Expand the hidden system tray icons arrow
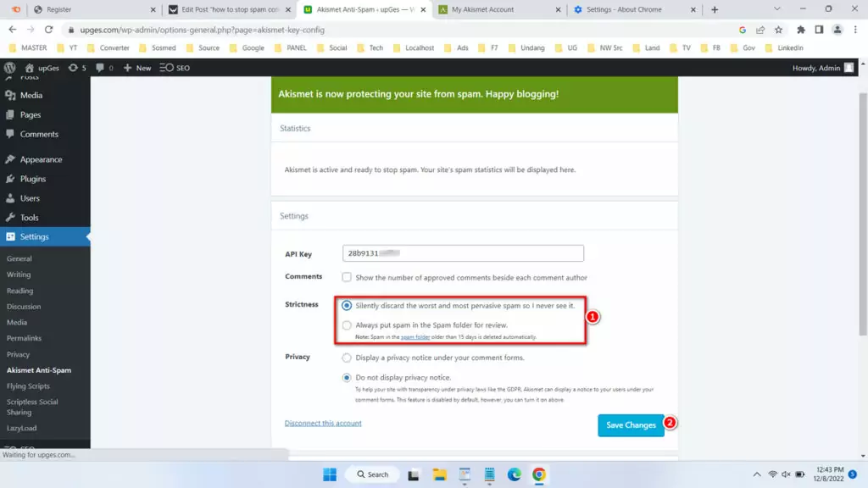 (757, 474)
